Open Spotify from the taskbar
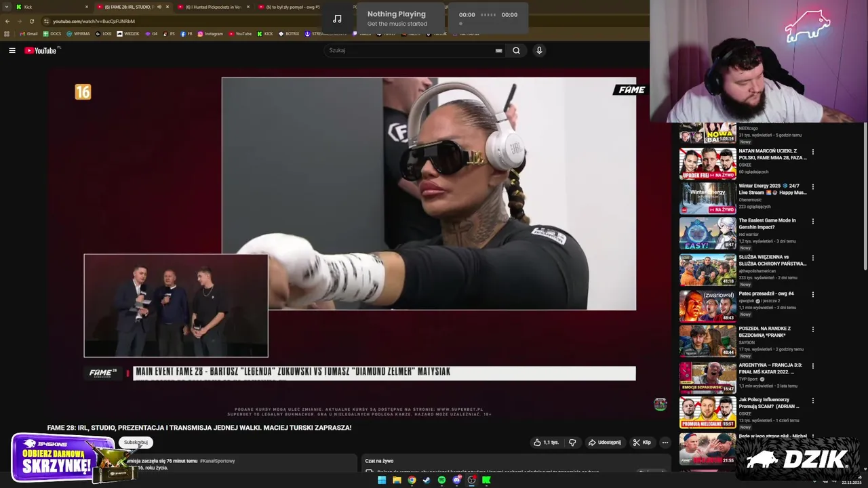 tap(441, 480)
